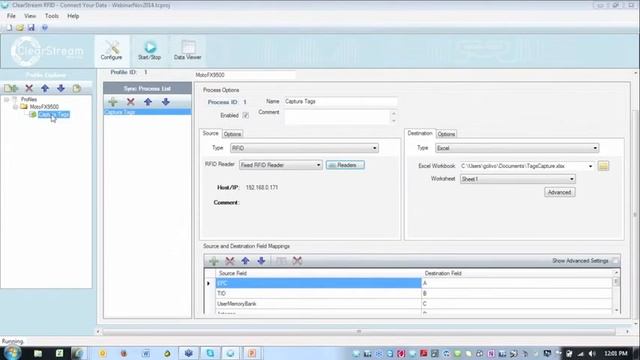Click the Source Field column header
Screen dimensions: 640x360
(x=318, y=273)
